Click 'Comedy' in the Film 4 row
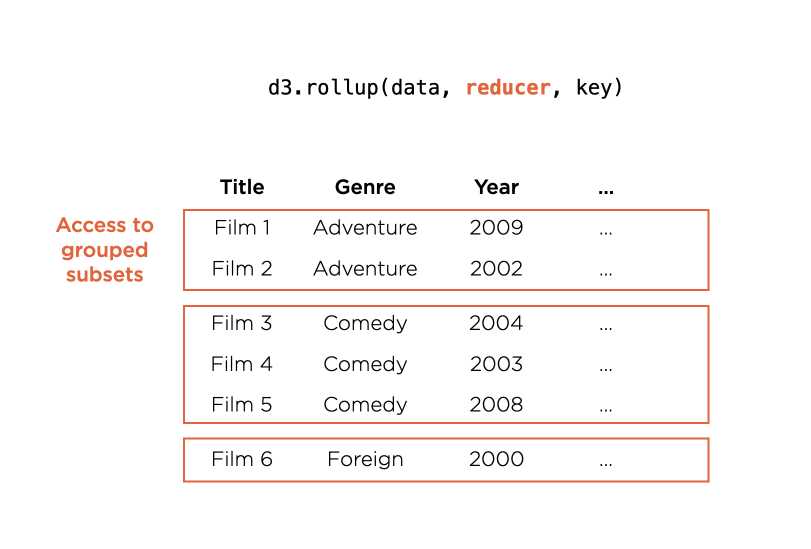Image resolution: width=811 pixels, height=549 pixels. [x=365, y=364]
